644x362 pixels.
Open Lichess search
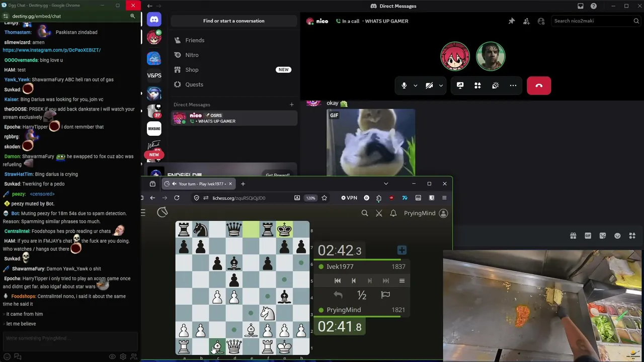[365, 213]
